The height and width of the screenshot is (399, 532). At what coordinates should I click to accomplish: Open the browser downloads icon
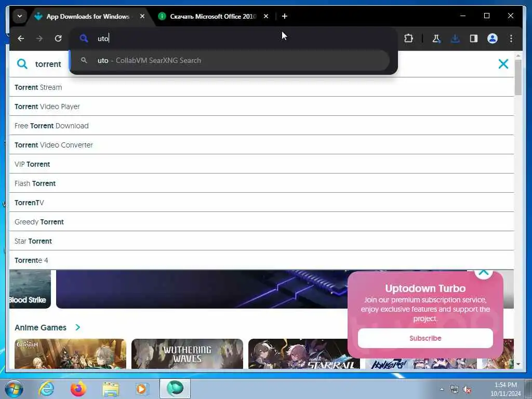coord(455,38)
